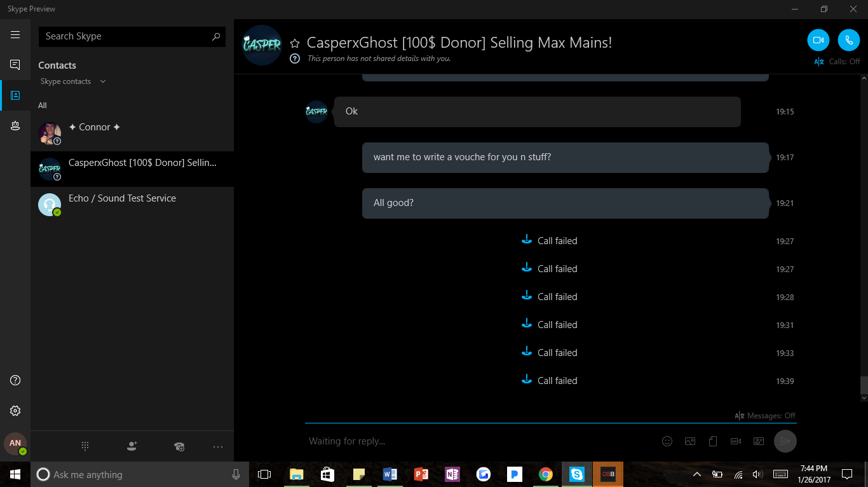Click the "Ok" message bubble
Screen dimensions: 868x487
coord(538,112)
